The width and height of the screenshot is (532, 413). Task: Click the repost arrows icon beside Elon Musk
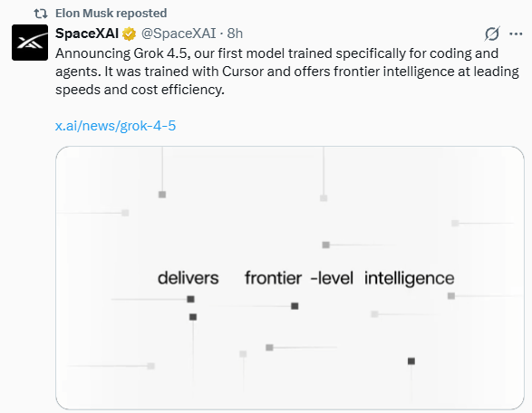[41, 14]
